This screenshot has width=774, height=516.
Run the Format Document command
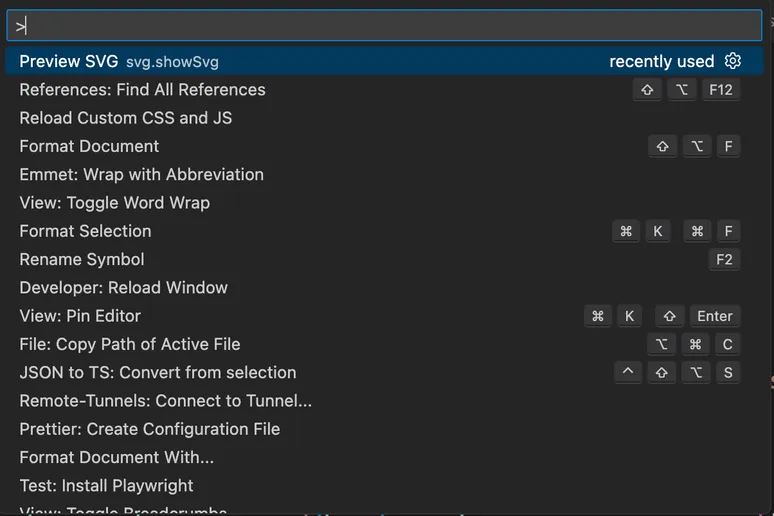[x=90, y=146]
